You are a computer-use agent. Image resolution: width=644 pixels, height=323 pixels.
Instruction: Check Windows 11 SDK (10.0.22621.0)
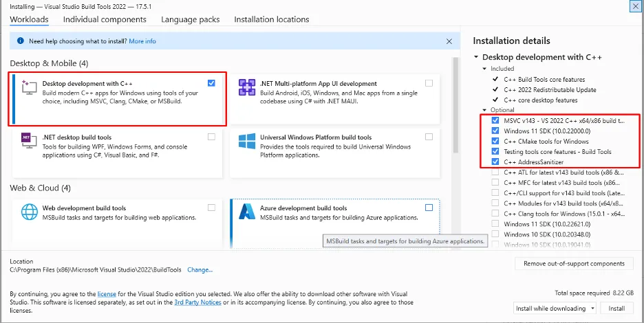click(x=495, y=224)
